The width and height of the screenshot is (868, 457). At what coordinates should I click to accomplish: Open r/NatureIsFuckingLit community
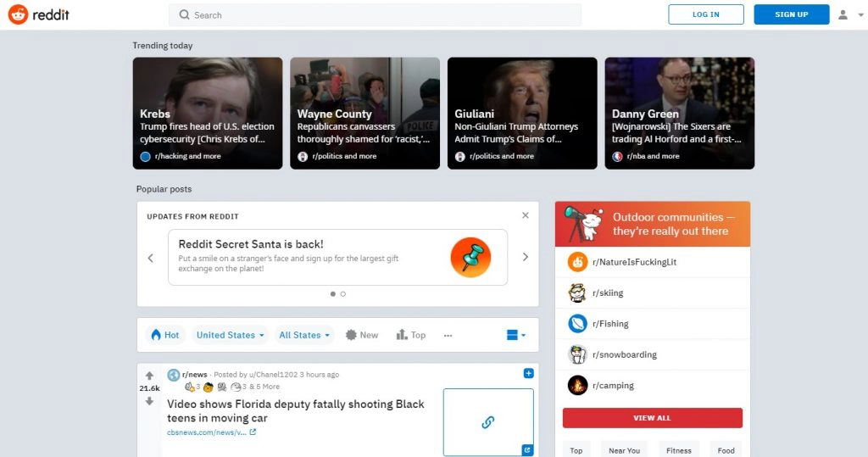tap(634, 262)
